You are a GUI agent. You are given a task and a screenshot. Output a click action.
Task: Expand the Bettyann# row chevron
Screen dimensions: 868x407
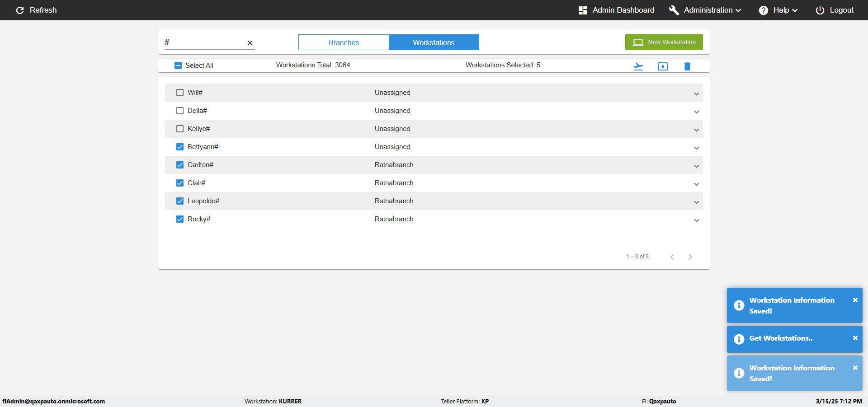pos(697,148)
